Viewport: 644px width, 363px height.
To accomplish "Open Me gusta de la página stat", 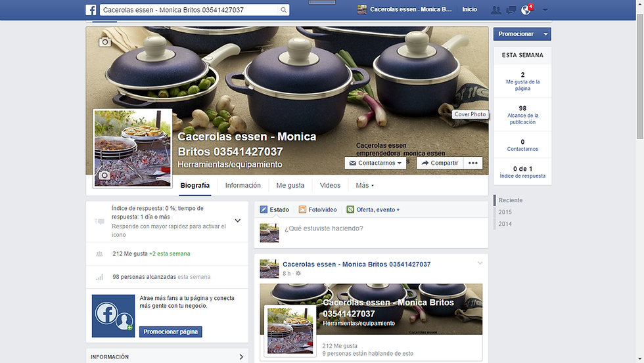I will 522,81.
